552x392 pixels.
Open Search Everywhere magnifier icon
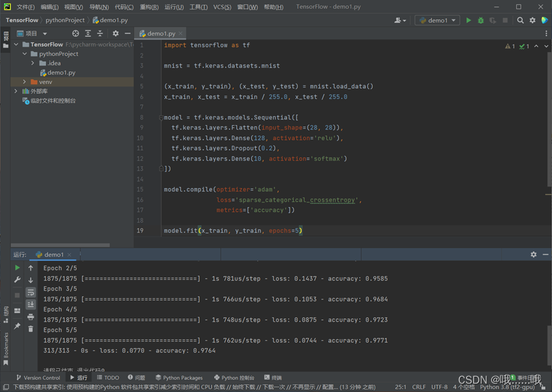click(x=520, y=20)
